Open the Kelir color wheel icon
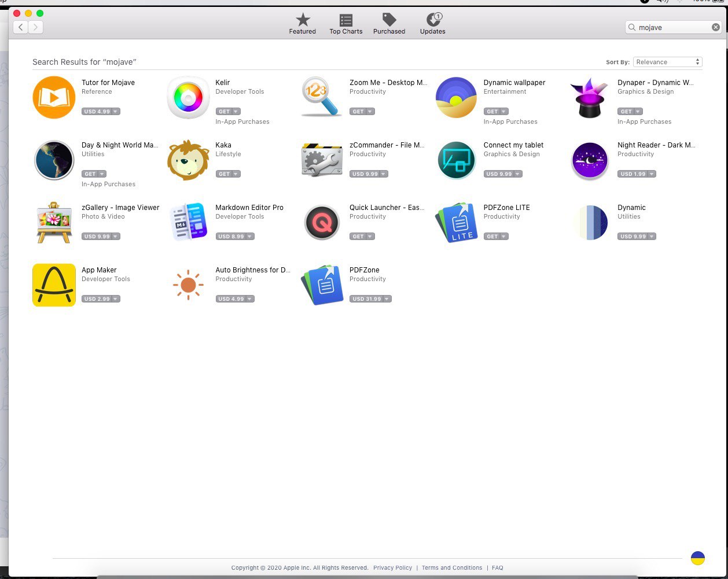 click(x=188, y=97)
